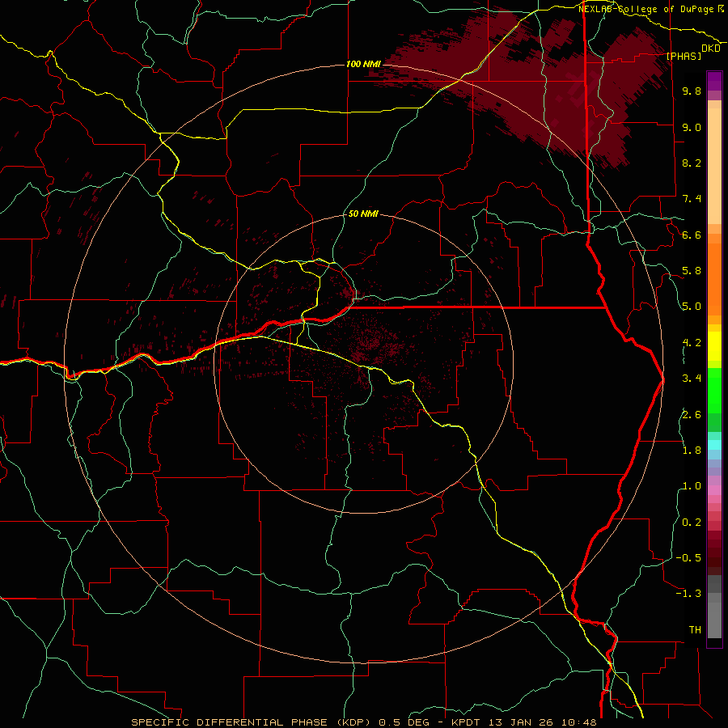Click the 5.0 legend value
Screen dimensions: 728x728
pyautogui.click(x=692, y=307)
